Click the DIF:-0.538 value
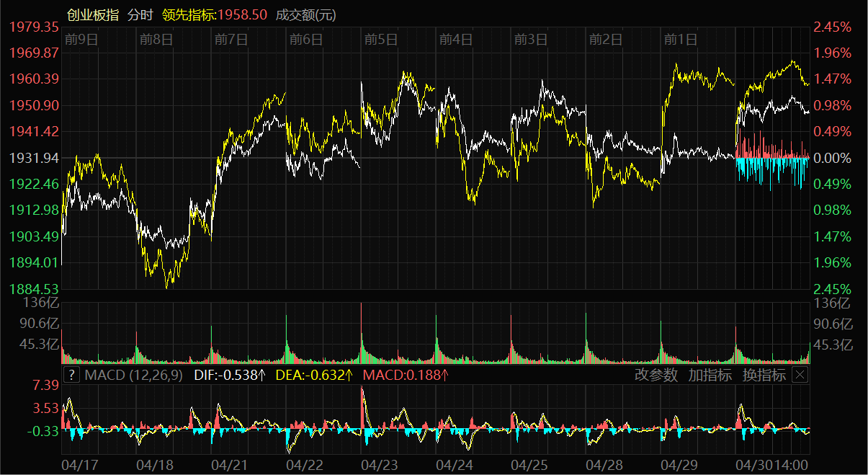The width and height of the screenshot is (868, 475). [x=231, y=375]
